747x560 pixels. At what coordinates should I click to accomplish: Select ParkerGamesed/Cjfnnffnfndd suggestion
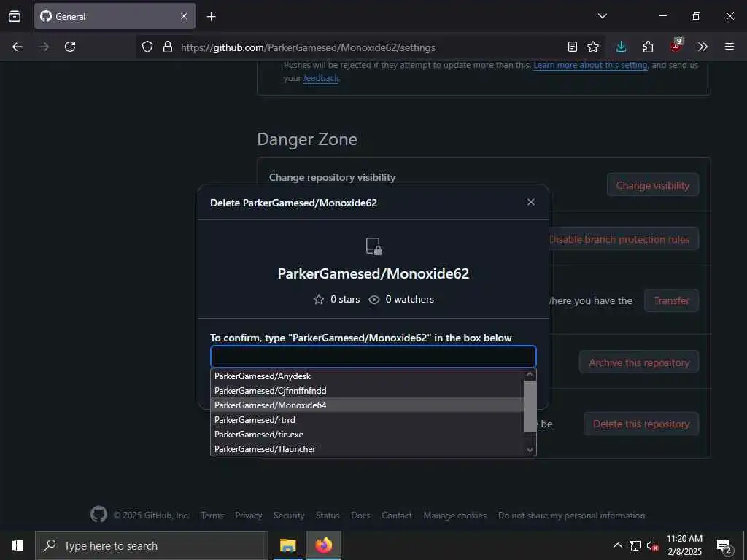tap(367, 391)
